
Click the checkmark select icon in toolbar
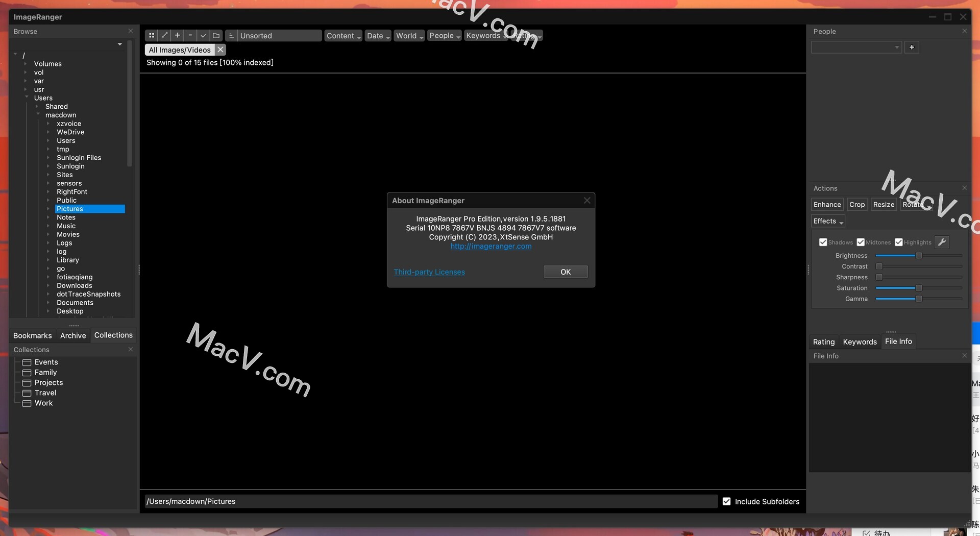(203, 36)
